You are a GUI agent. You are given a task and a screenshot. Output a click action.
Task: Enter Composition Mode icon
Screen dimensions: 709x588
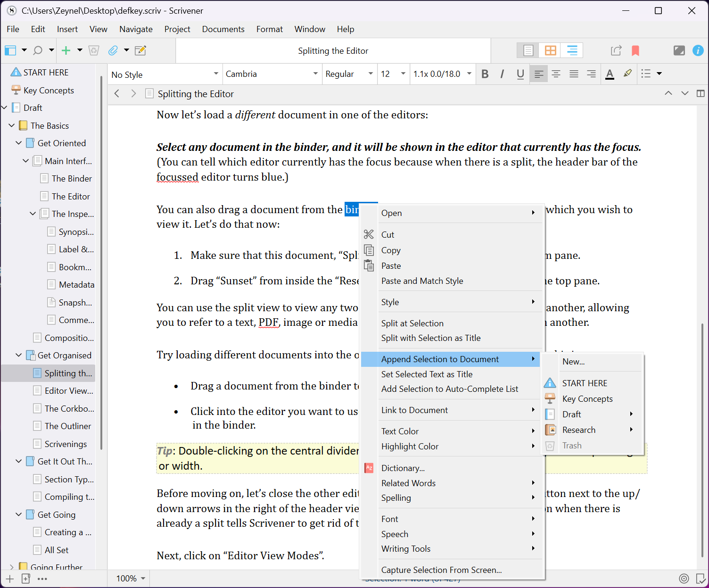coord(679,50)
